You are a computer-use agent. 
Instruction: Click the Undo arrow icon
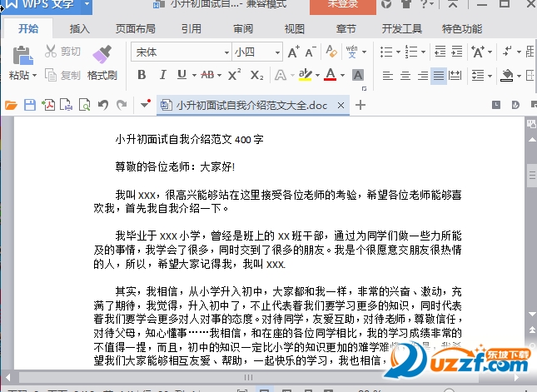click(103, 105)
